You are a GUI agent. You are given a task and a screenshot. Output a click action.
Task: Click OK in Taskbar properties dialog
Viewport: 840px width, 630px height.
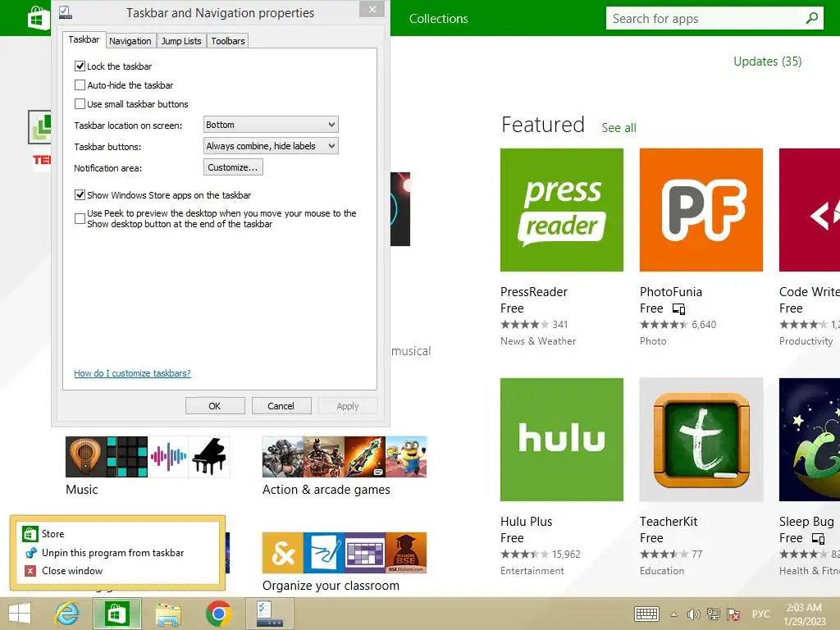click(215, 406)
